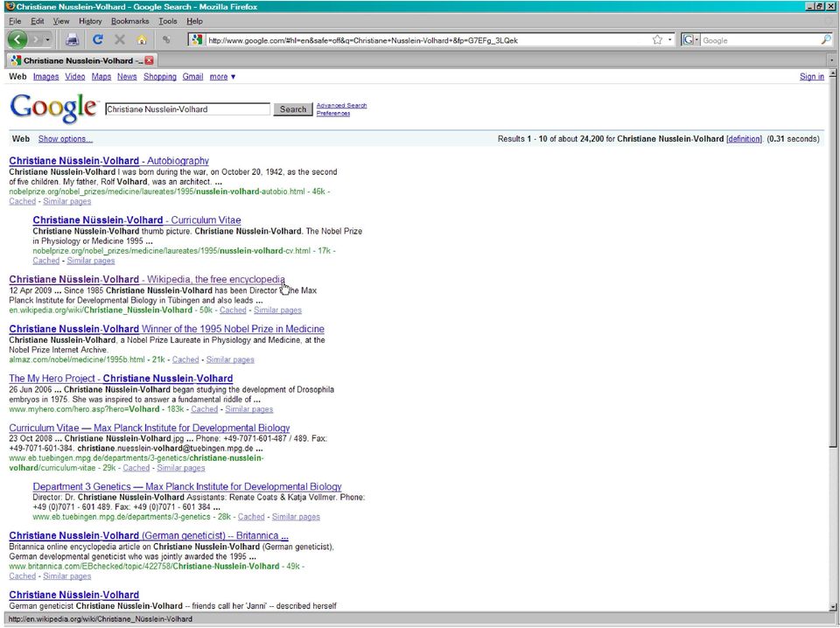
Task: Click the vertical scrollbar thumb
Action: [832, 262]
